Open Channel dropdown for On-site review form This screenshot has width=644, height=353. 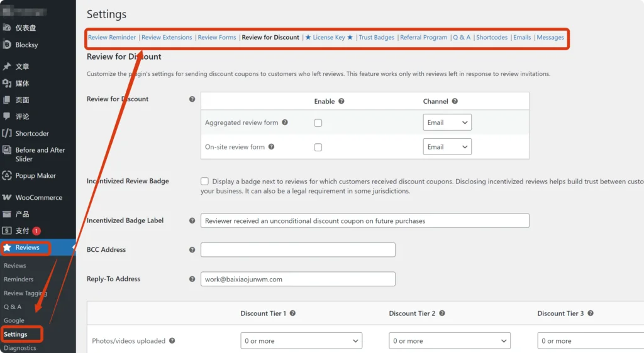(x=447, y=147)
